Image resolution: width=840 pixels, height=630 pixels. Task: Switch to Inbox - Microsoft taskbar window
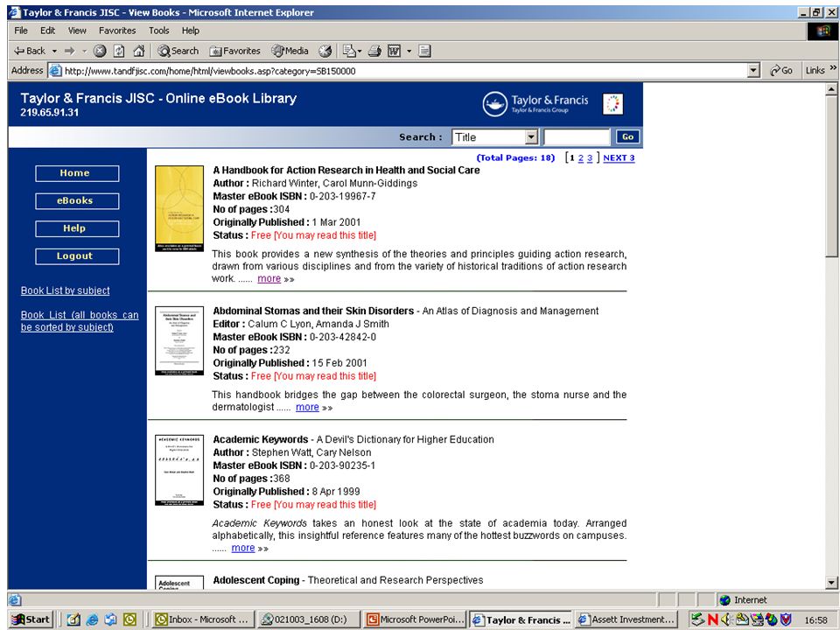(x=202, y=619)
